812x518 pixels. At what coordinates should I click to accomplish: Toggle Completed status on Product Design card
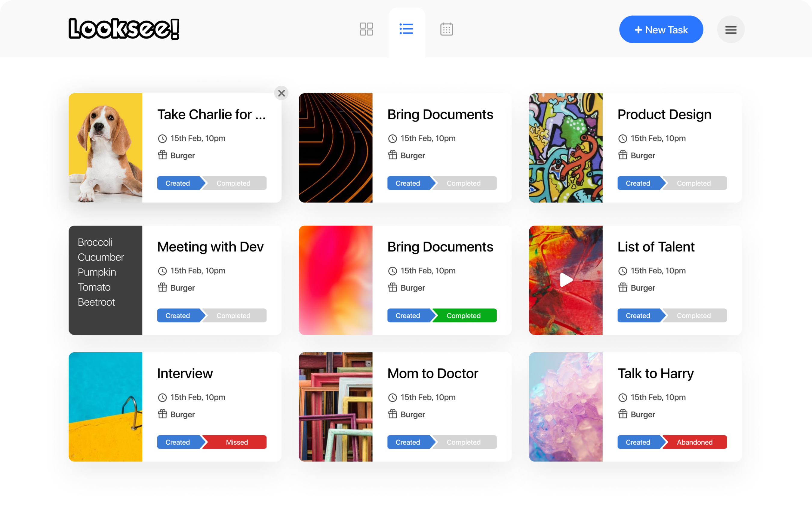tap(694, 183)
